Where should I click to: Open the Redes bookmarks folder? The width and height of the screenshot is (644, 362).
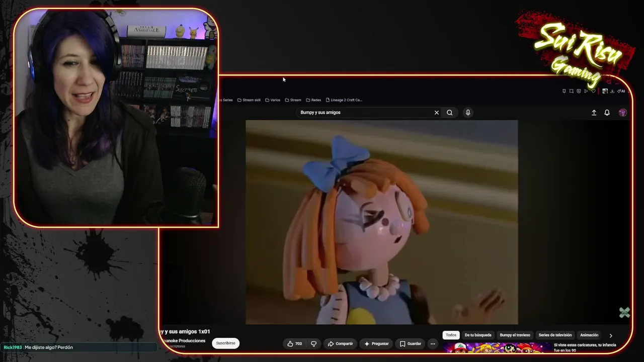tap(313, 100)
